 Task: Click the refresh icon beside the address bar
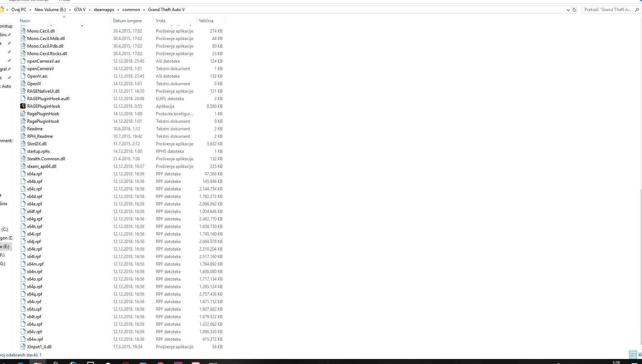coord(574,10)
